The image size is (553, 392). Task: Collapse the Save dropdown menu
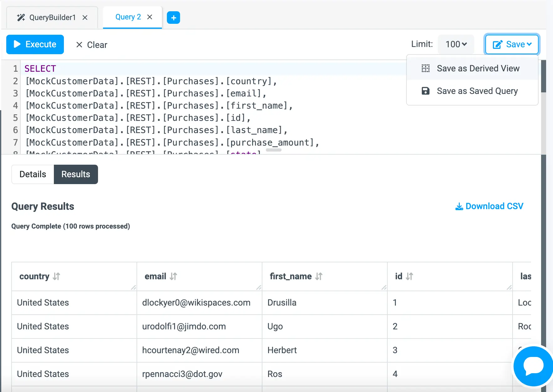pos(512,44)
